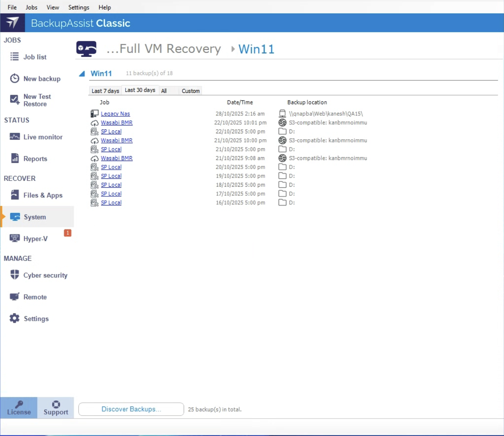
Task: Open the Jobs menu
Action: tap(31, 7)
